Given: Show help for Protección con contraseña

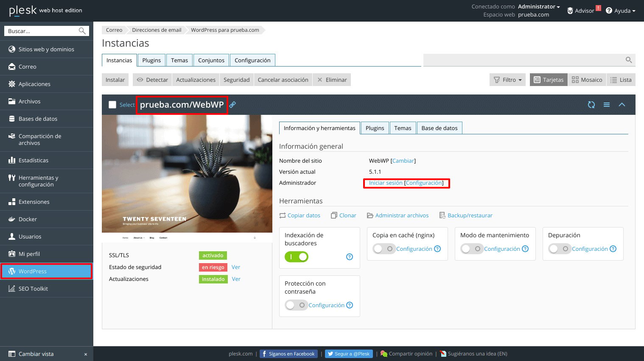Looking at the screenshot, I should coord(350,305).
